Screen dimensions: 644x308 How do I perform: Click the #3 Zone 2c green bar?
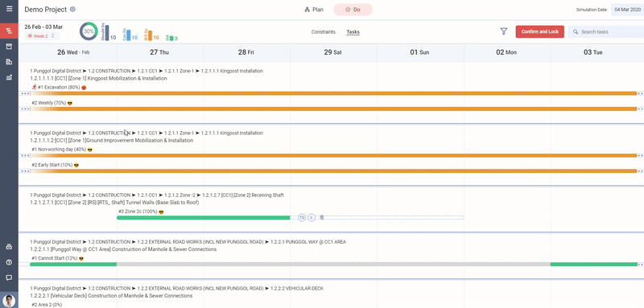(204, 218)
